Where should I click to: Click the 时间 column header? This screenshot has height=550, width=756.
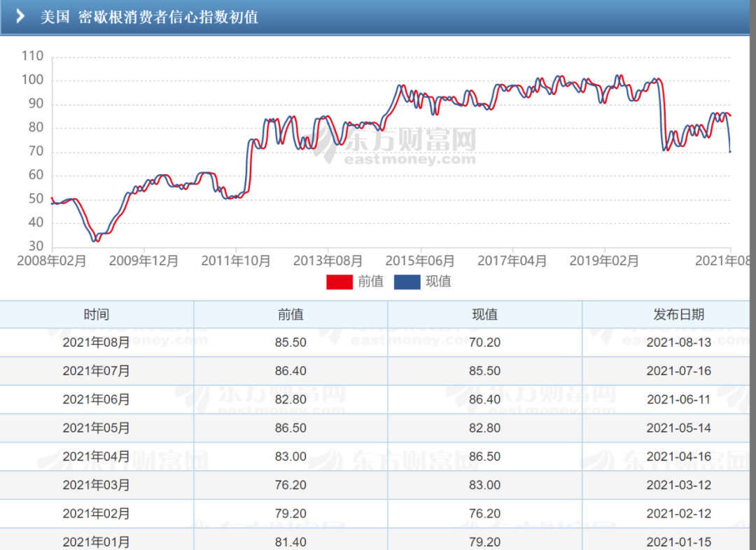tap(97, 315)
